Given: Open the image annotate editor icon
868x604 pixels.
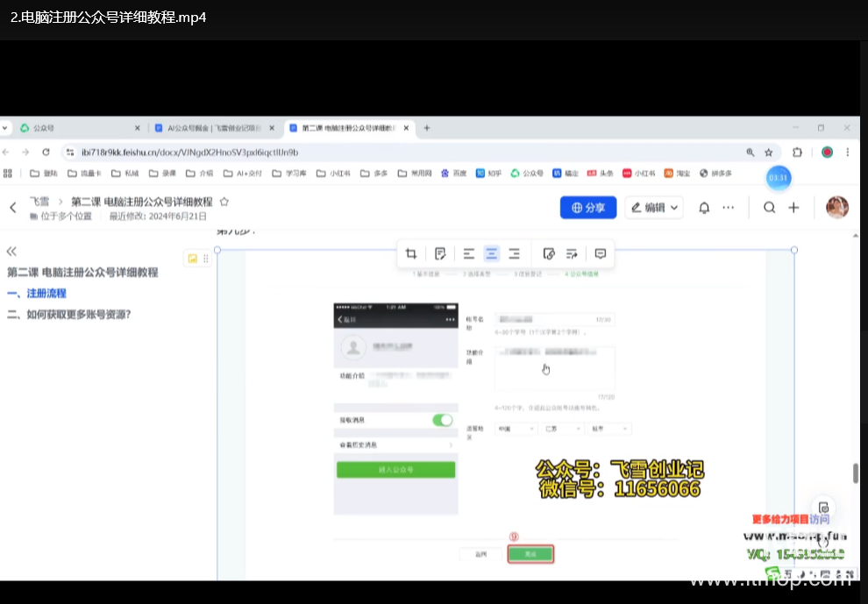Looking at the screenshot, I should [x=440, y=253].
